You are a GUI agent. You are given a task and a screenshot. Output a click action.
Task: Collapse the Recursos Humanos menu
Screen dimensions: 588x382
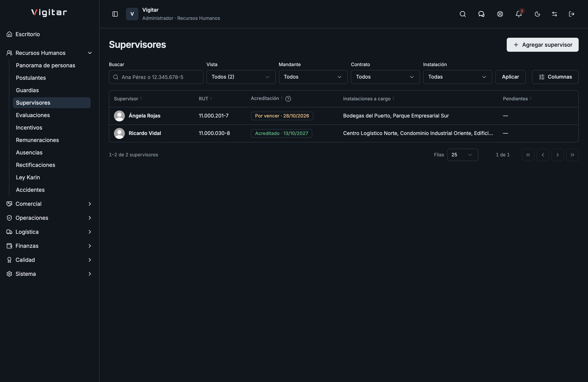pos(49,53)
